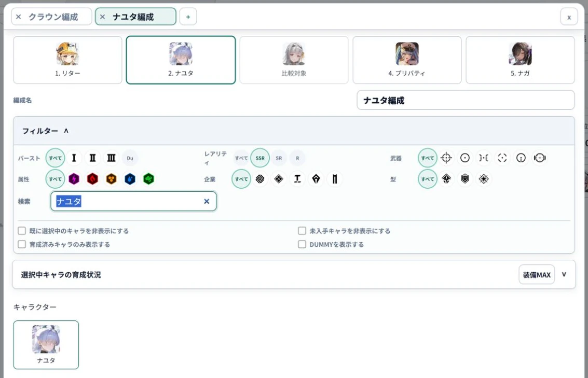Filter by red fire attribute
The image size is (588, 378).
coord(92,179)
